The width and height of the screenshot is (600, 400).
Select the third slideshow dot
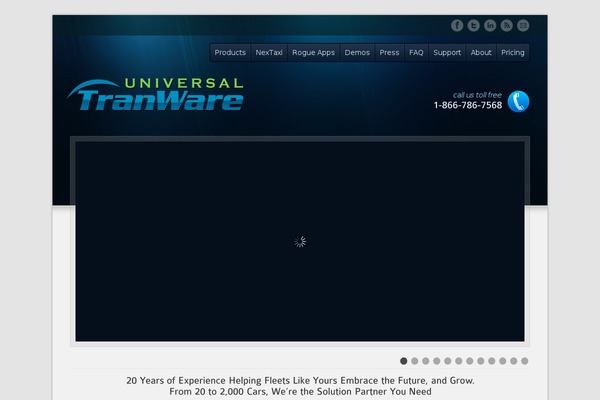click(x=426, y=361)
